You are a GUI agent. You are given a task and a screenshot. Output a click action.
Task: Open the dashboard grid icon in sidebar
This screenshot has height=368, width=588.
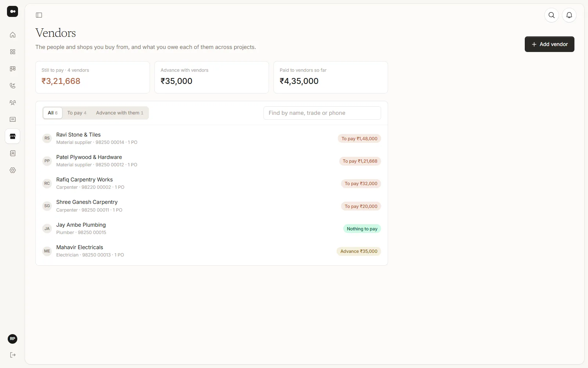[12, 52]
